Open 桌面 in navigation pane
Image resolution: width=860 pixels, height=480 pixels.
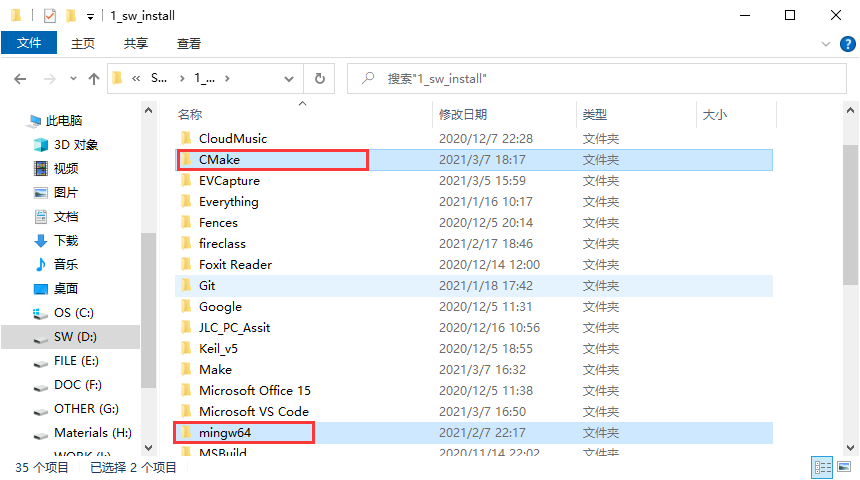point(66,289)
